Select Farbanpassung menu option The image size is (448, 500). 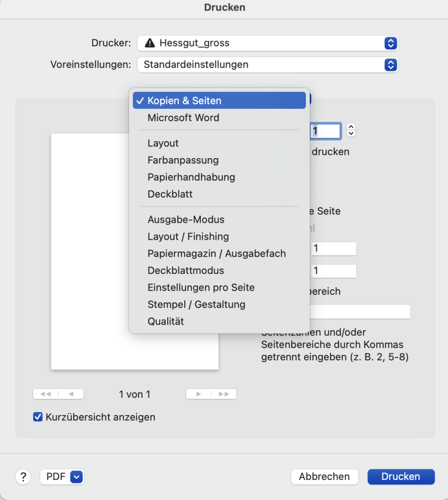click(183, 160)
